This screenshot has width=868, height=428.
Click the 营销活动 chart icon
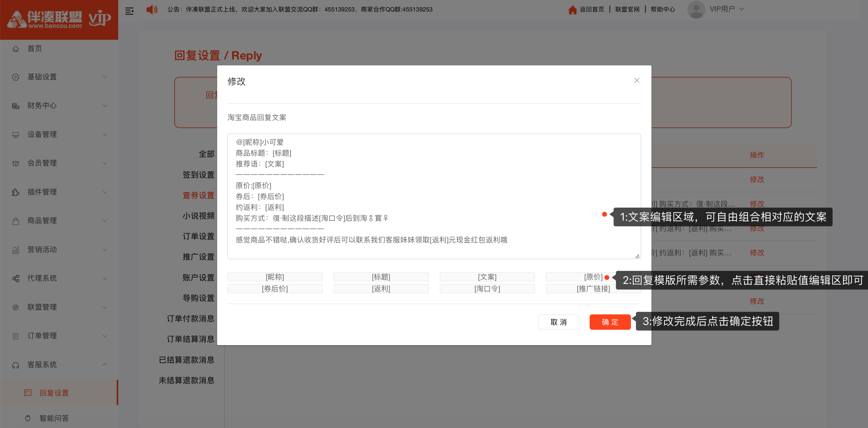pos(15,250)
